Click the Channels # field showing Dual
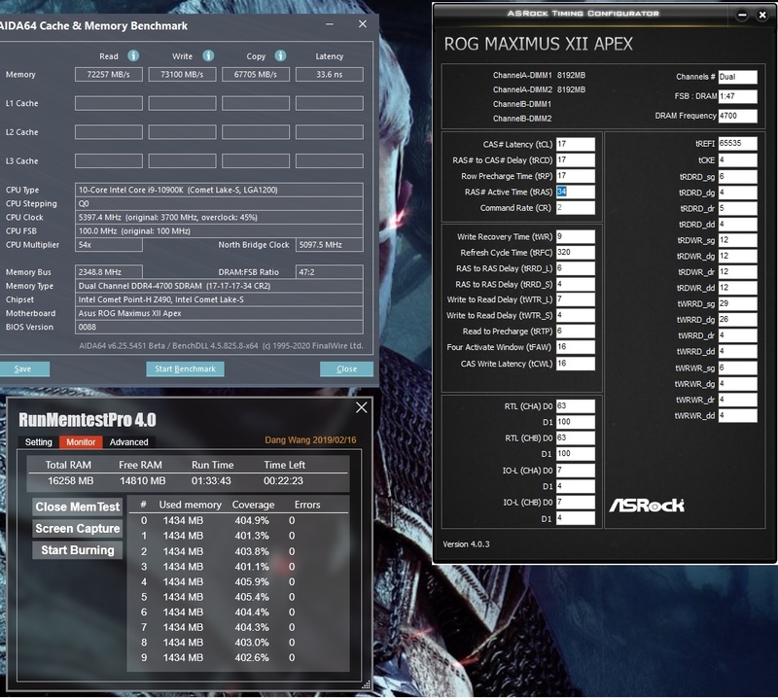Image resolution: width=778 pixels, height=700 pixels. tap(737, 77)
